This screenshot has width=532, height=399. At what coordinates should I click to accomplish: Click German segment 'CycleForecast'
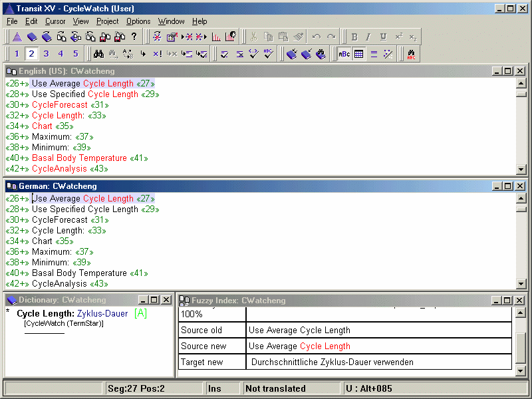(60, 220)
